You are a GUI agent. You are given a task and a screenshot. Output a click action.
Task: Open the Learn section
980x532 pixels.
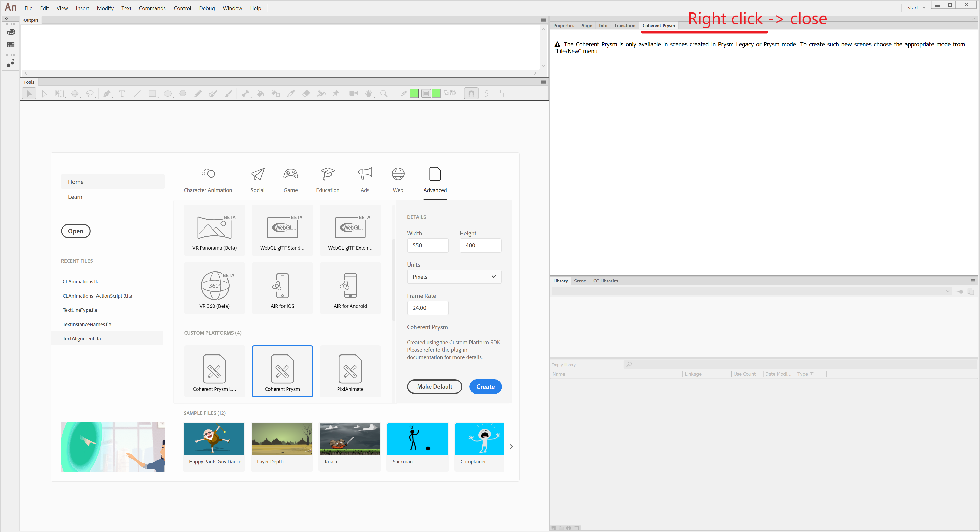[75, 197]
